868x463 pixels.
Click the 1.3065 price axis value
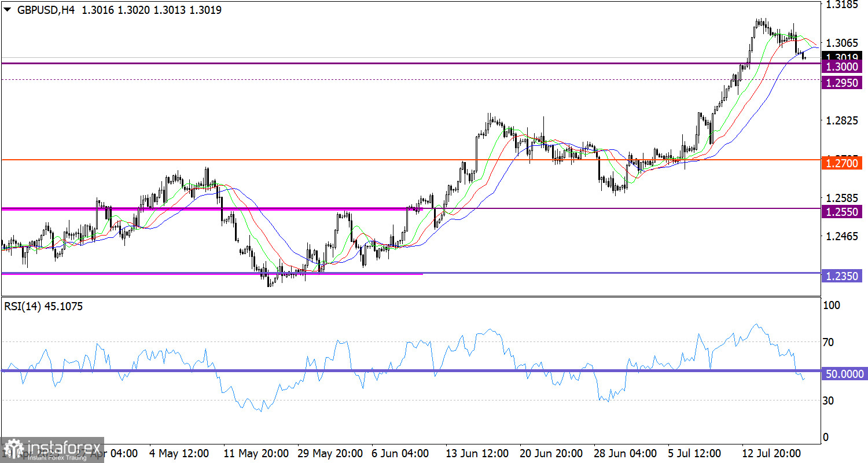842,43
